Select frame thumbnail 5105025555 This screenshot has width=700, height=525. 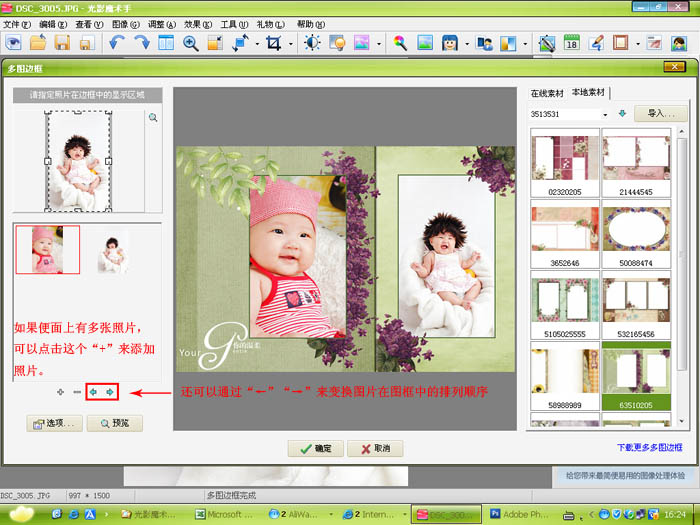coord(565,305)
